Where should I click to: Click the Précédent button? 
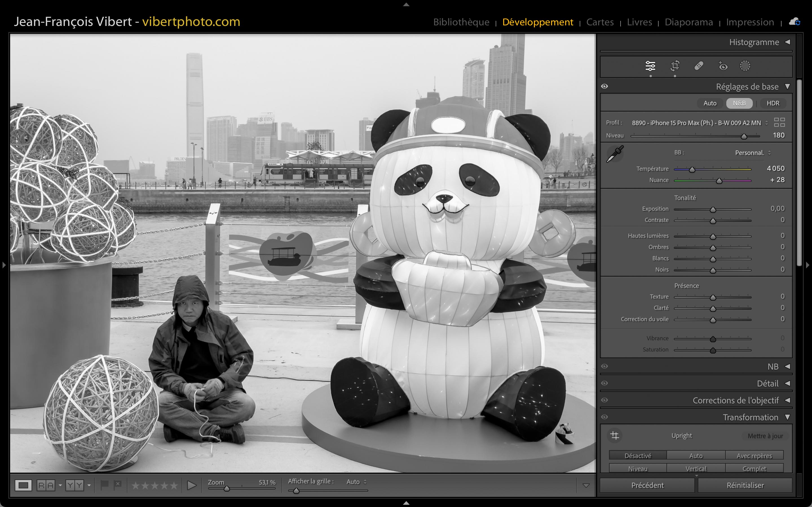click(647, 485)
